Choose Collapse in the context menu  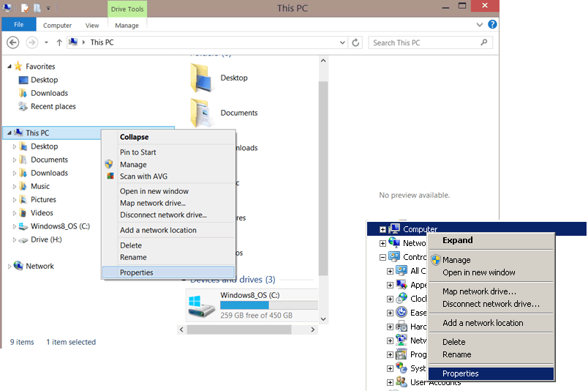tap(135, 137)
